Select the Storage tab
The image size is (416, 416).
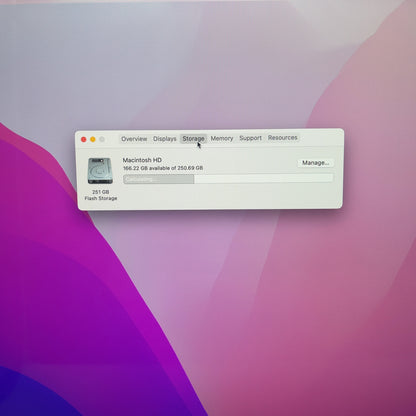[193, 138]
